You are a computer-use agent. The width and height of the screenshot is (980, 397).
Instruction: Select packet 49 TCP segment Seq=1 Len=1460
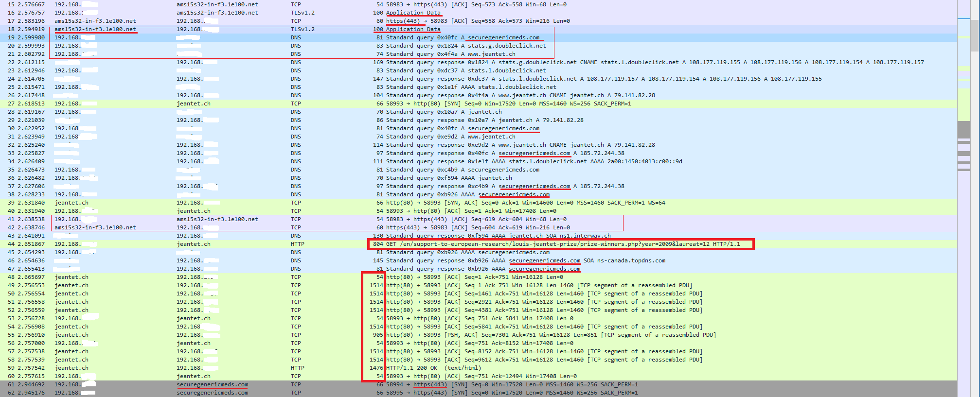pos(479,285)
